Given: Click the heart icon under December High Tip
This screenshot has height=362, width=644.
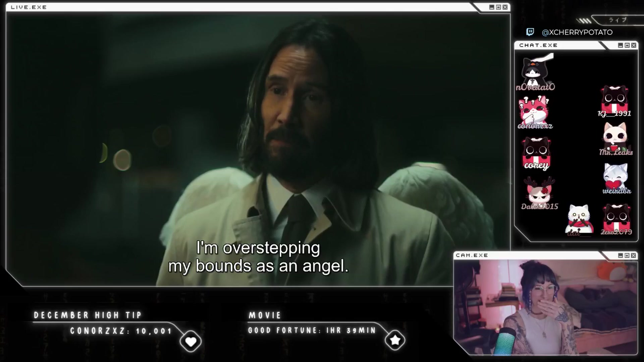Looking at the screenshot, I should (191, 342).
